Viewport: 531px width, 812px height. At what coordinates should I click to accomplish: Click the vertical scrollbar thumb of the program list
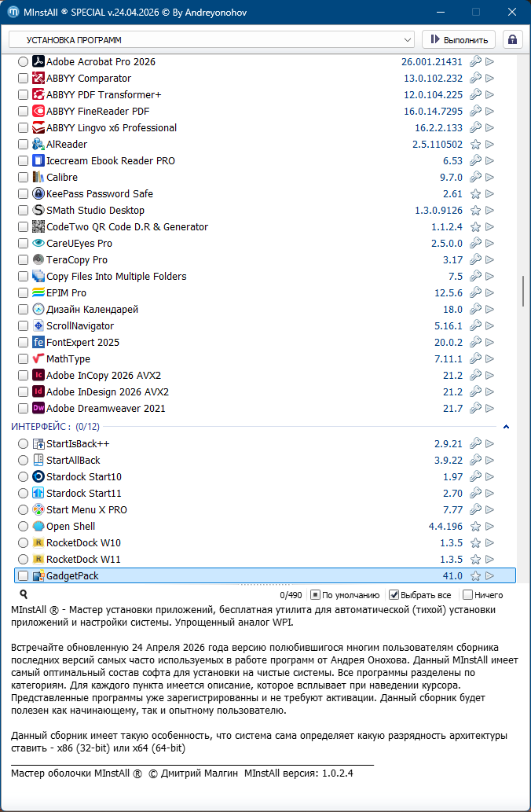pyautogui.click(x=523, y=292)
